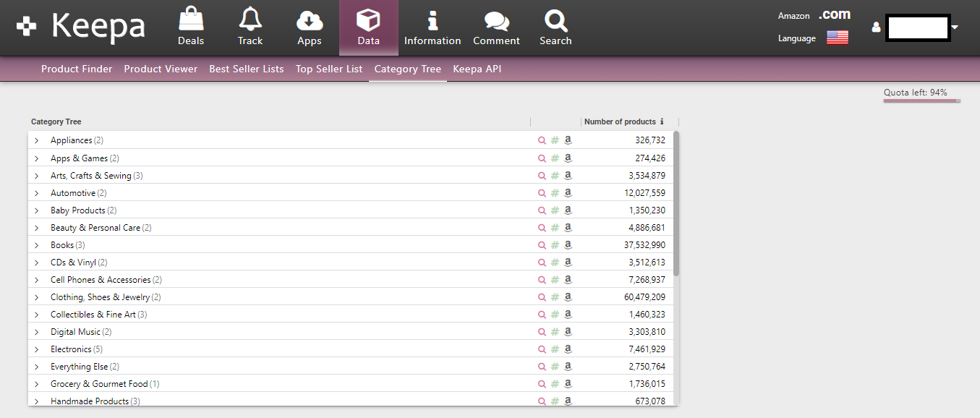Select the CDs & Vinyl row
Viewport: 980px width, 418px height.
pyautogui.click(x=351, y=262)
